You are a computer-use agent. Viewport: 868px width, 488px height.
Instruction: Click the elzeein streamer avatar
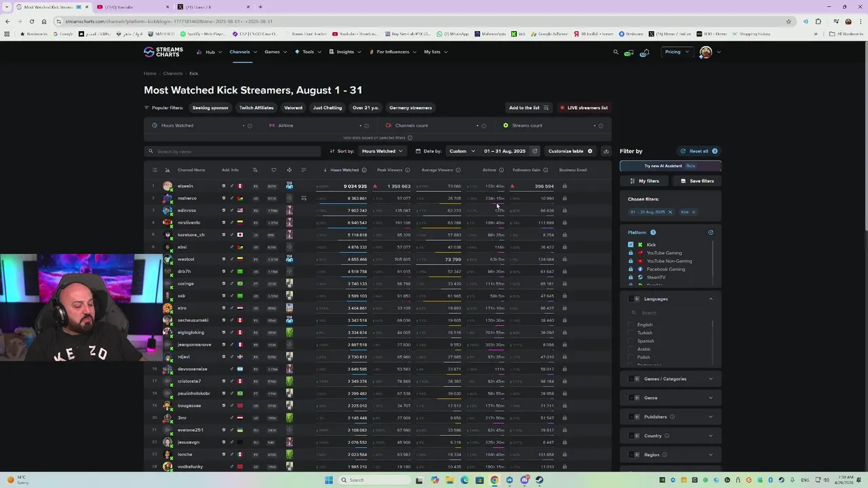167,186
